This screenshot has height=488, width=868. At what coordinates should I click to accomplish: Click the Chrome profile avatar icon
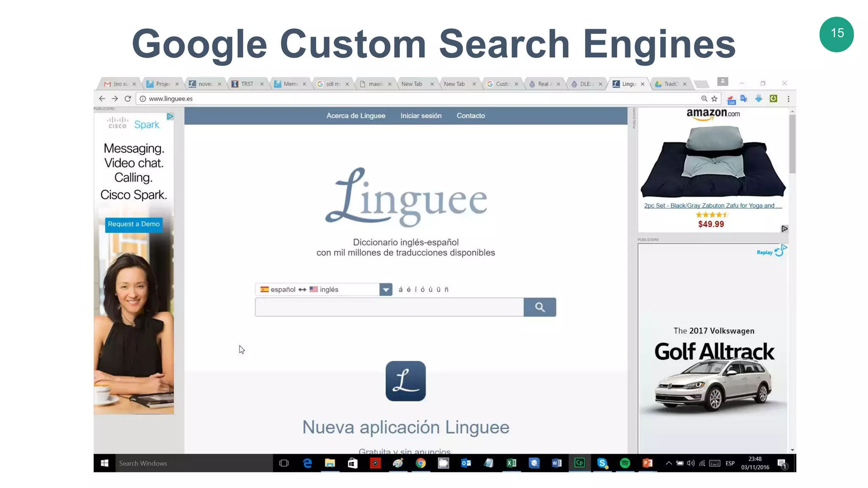(723, 81)
